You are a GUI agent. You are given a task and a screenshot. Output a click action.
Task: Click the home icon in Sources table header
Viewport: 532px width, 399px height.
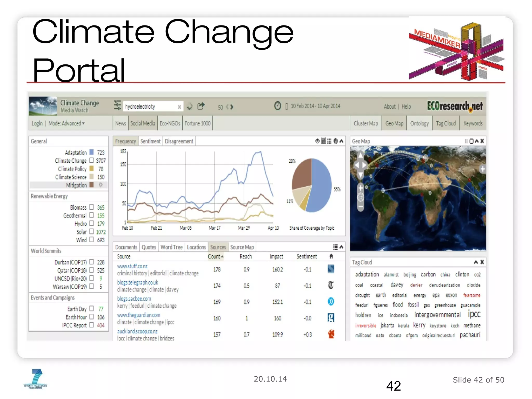[x=331, y=256]
